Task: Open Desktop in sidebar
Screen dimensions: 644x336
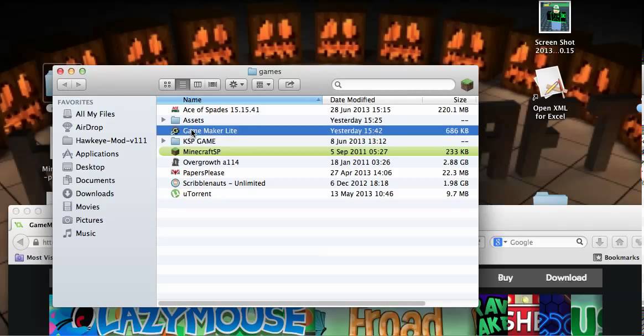Action: tap(90, 167)
